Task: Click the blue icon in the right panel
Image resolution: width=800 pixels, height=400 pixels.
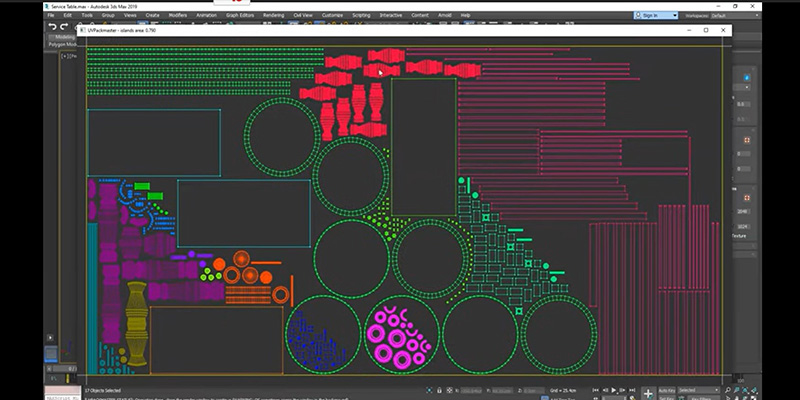Action: (x=746, y=78)
